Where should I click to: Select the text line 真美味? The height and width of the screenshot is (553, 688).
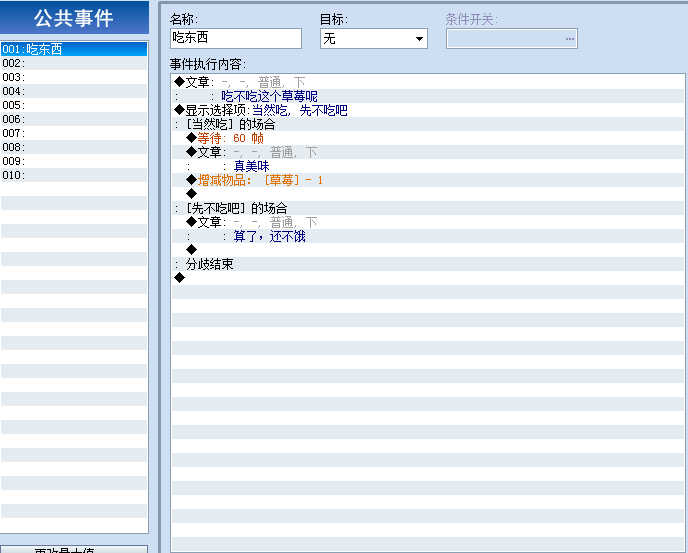[428, 166]
